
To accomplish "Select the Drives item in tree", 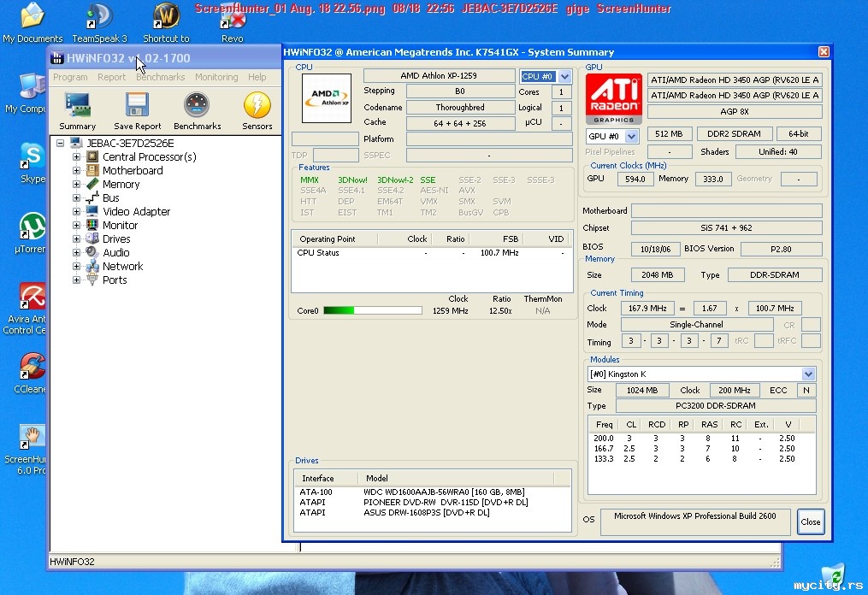I will (x=116, y=239).
